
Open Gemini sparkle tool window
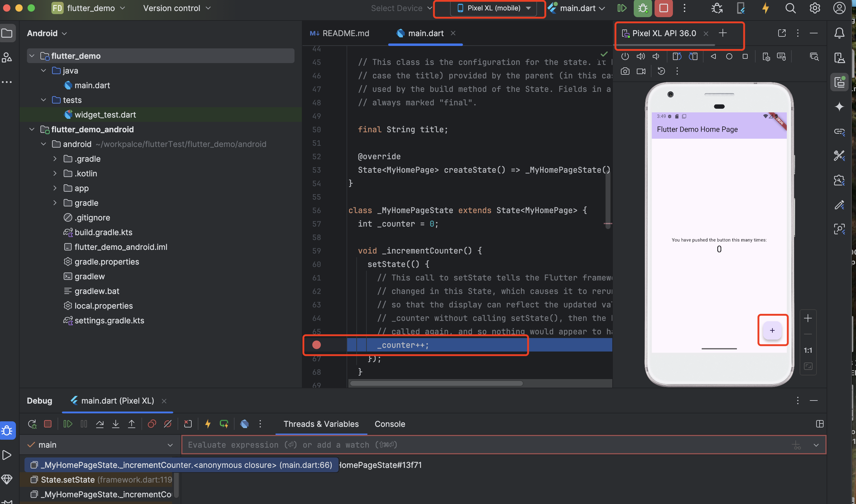(839, 107)
